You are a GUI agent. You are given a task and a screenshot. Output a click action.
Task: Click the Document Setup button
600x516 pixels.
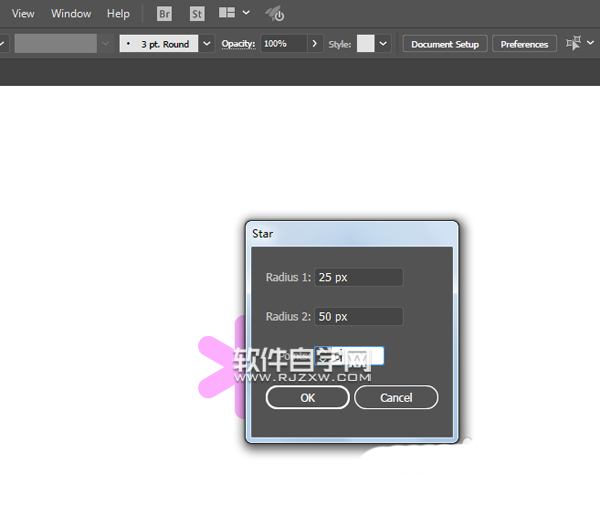click(445, 44)
